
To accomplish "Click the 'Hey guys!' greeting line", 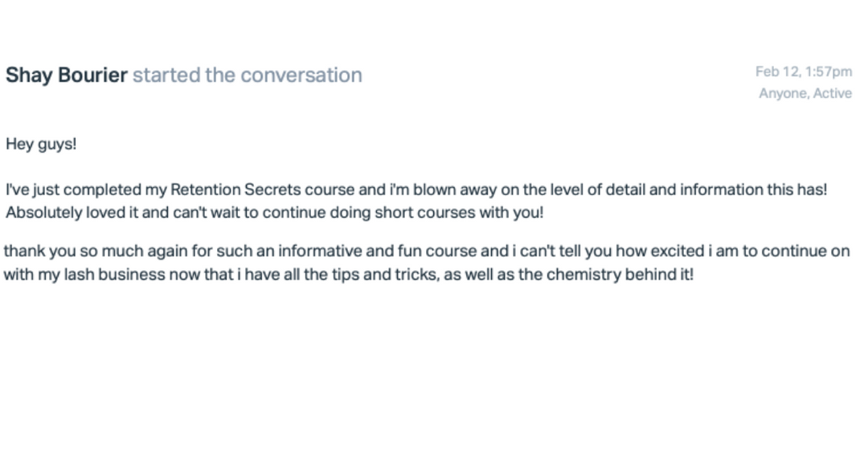I will pyautogui.click(x=41, y=145).
